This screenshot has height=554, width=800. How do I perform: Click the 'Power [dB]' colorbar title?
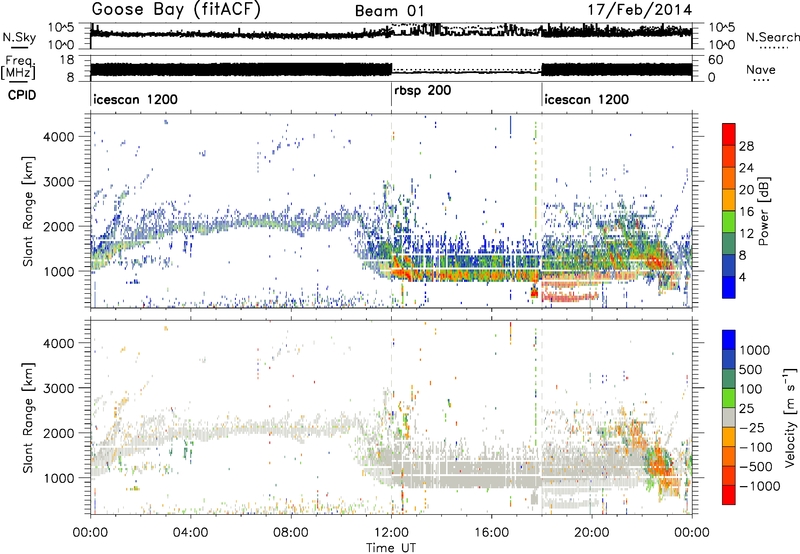point(763,211)
